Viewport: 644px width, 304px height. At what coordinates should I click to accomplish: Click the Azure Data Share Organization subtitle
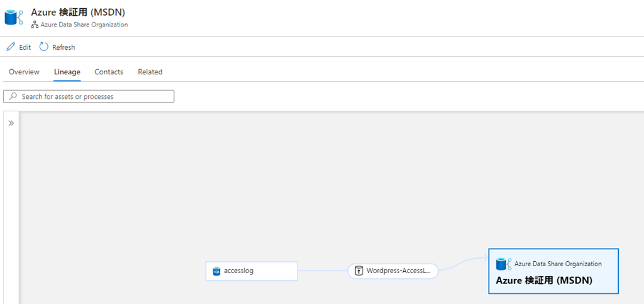(x=84, y=25)
